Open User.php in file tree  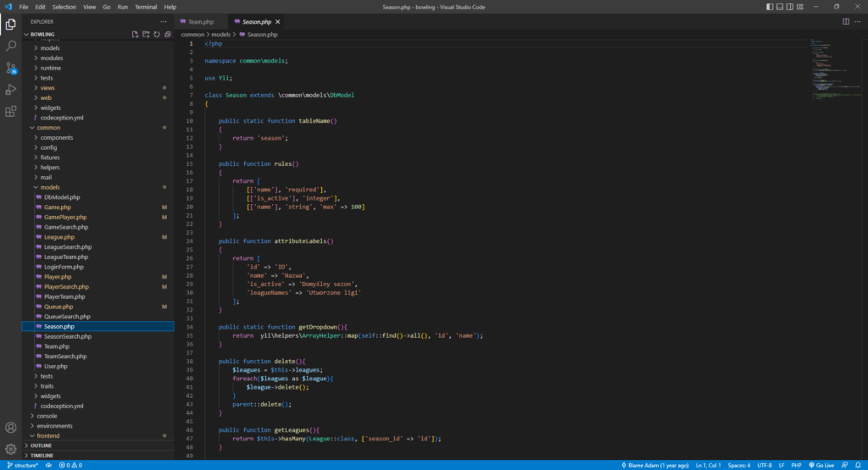(x=97, y=366)
